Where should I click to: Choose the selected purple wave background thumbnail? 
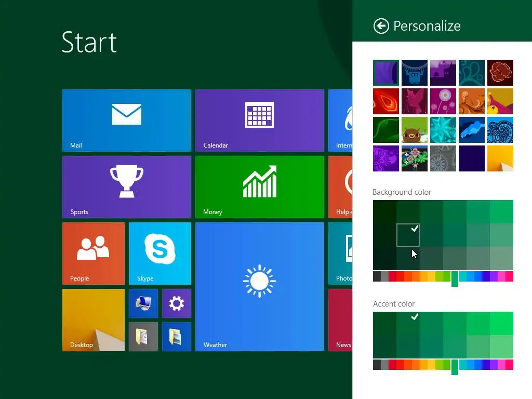pos(386,73)
